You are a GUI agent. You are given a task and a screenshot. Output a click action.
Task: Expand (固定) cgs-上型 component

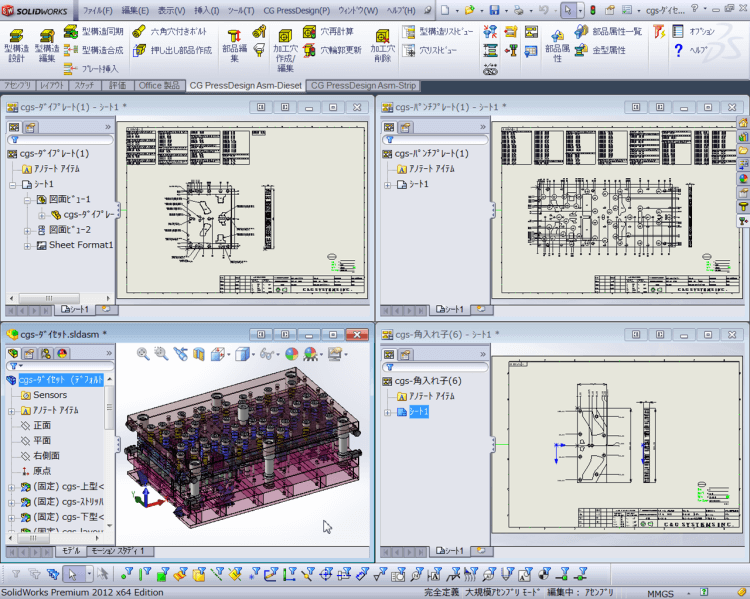[11, 488]
